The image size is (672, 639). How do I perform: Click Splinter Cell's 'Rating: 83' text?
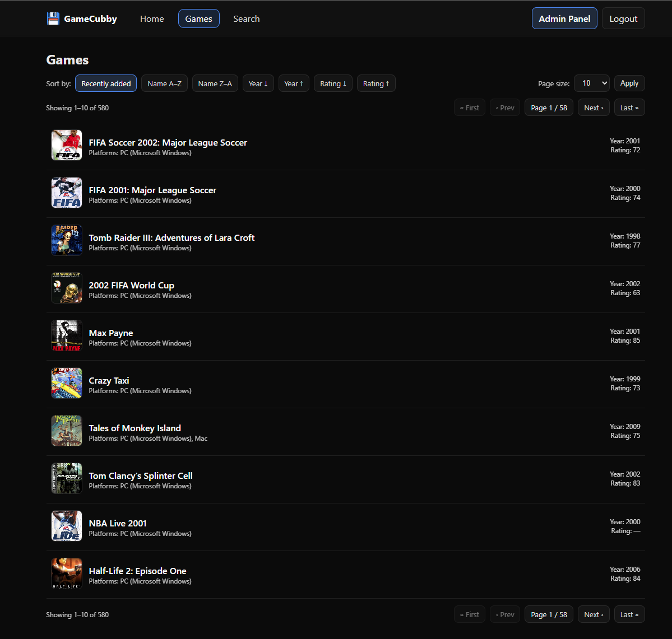click(x=625, y=483)
